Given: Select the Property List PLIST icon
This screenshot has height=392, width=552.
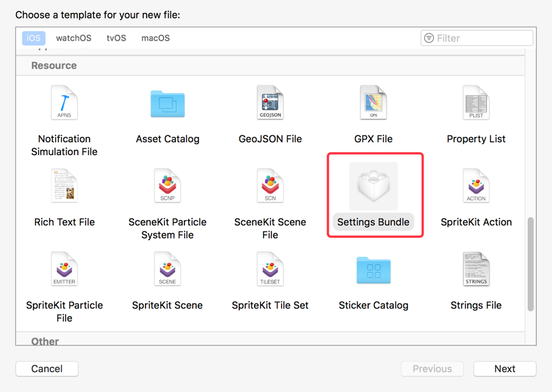Looking at the screenshot, I should pos(476,103).
